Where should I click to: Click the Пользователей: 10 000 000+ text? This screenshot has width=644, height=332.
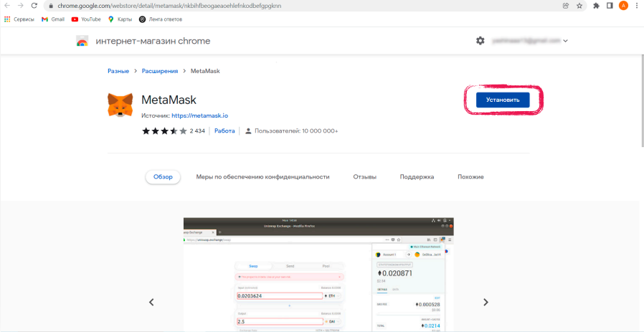296,131
